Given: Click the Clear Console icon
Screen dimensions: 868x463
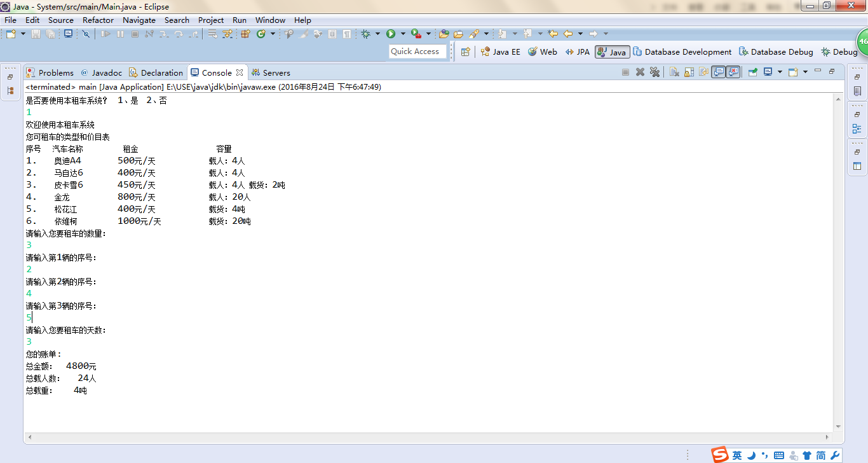Looking at the screenshot, I should pos(674,72).
